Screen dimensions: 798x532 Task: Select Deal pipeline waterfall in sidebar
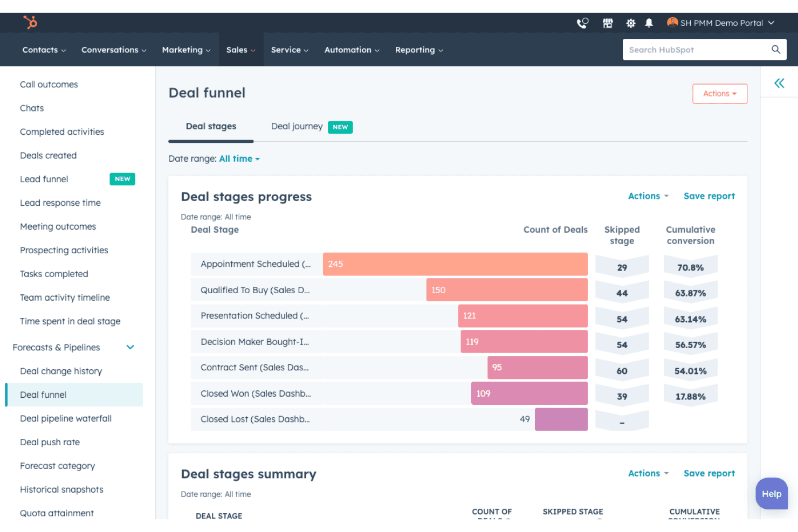coord(66,419)
